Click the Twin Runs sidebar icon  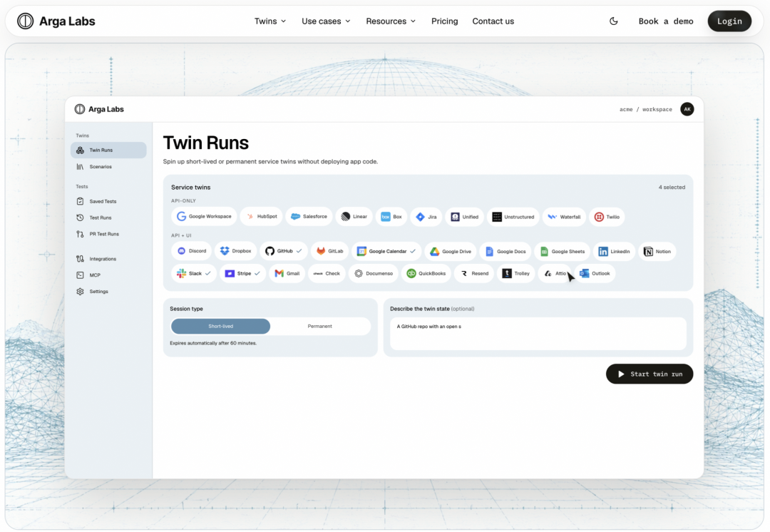coord(80,150)
